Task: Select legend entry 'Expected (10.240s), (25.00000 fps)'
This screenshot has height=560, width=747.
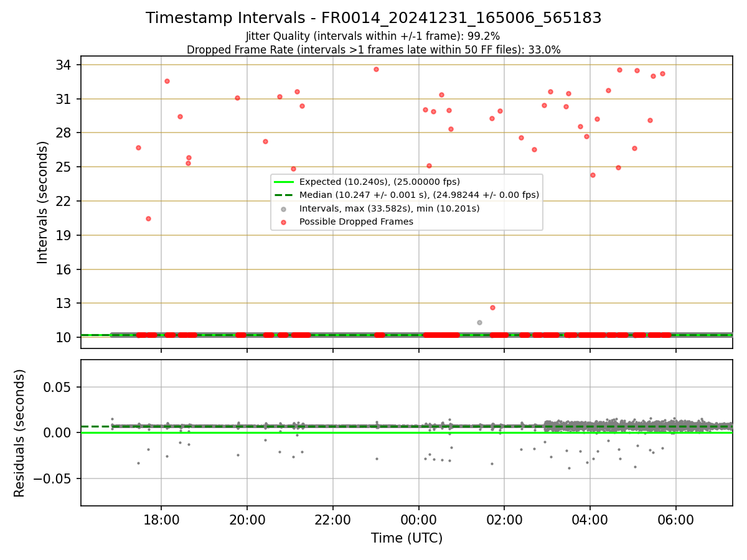Action: pyautogui.click(x=379, y=182)
